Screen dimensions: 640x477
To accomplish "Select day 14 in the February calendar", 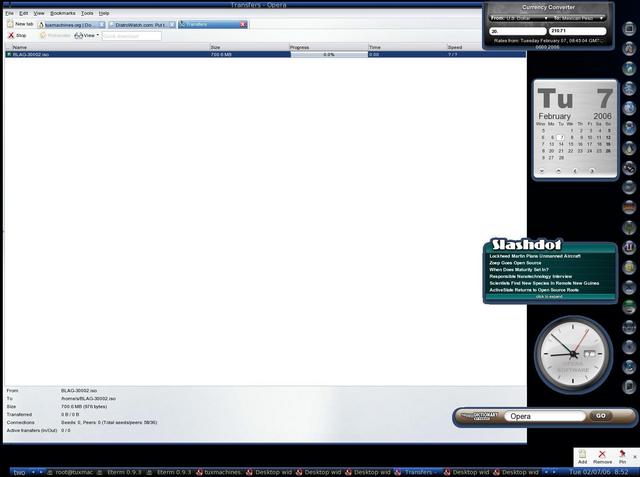I will tap(561, 144).
